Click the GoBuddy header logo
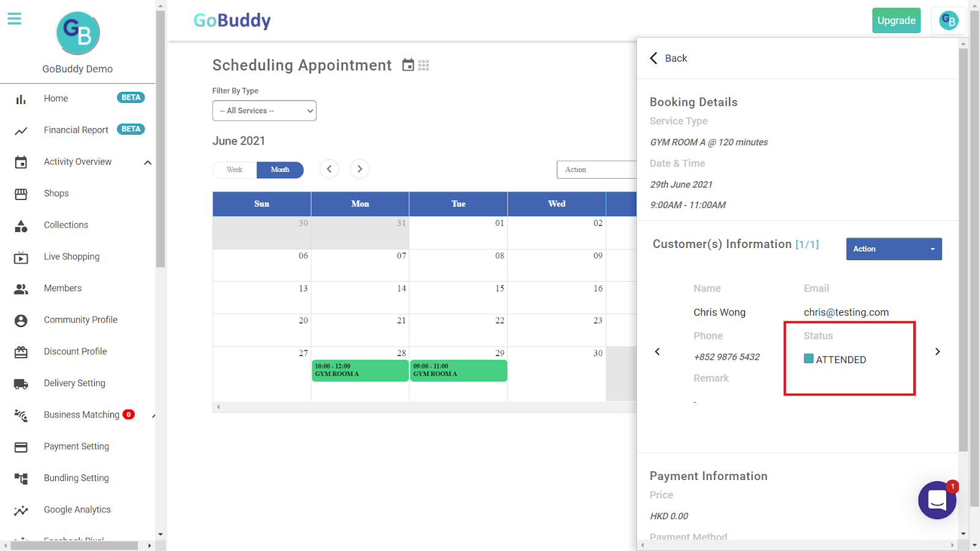 (232, 21)
